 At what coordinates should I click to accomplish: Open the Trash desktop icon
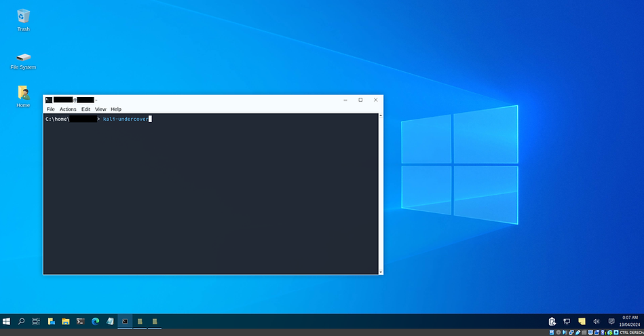click(23, 20)
